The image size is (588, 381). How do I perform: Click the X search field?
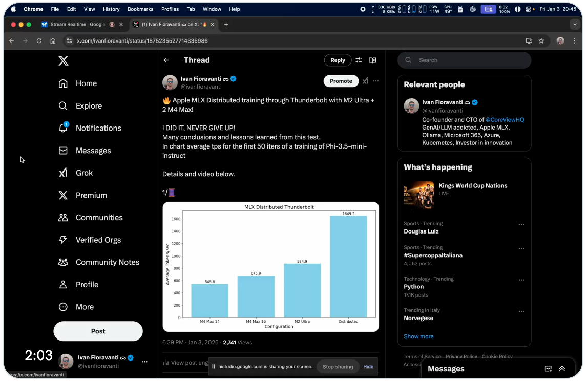pyautogui.click(x=464, y=60)
